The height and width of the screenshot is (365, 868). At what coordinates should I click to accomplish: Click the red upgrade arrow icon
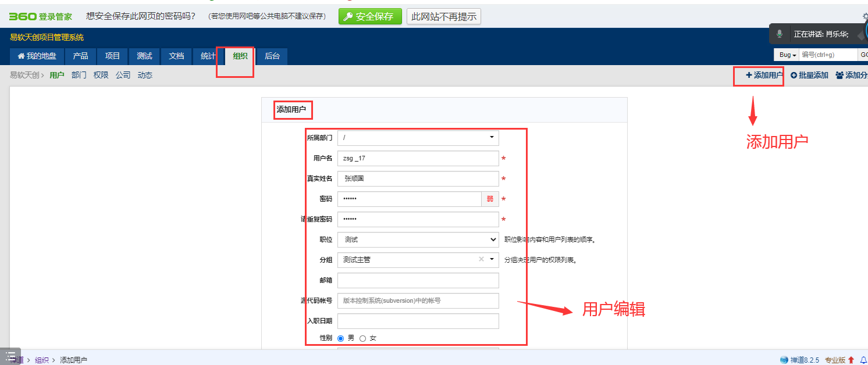coord(851,360)
